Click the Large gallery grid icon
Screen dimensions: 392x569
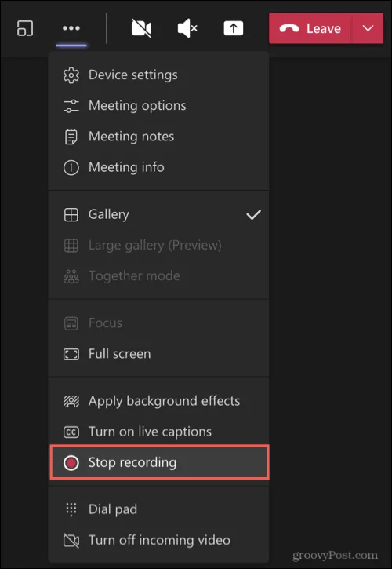click(71, 246)
